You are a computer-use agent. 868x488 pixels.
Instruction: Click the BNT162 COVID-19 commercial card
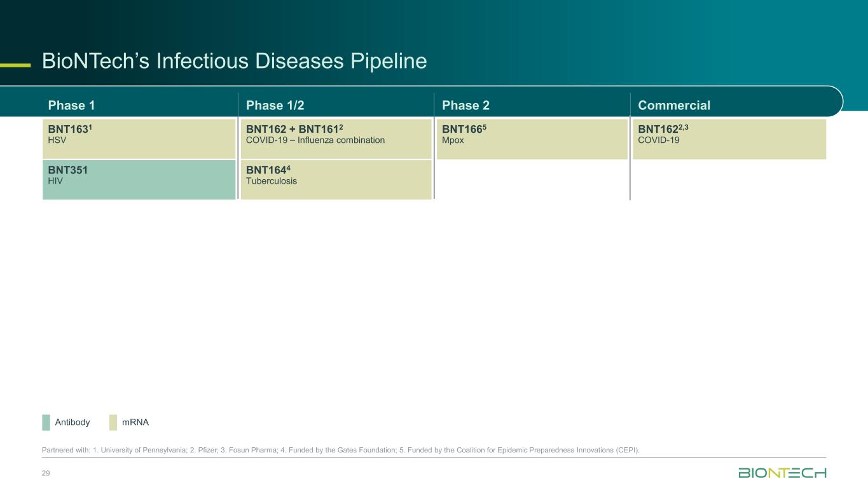click(x=729, y=139)
